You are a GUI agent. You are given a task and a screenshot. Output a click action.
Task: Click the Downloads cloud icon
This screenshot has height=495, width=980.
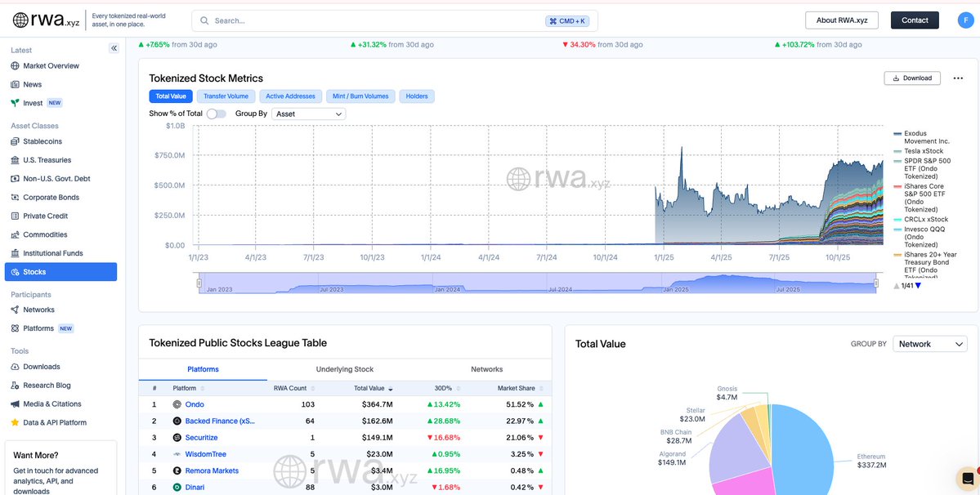15,367
